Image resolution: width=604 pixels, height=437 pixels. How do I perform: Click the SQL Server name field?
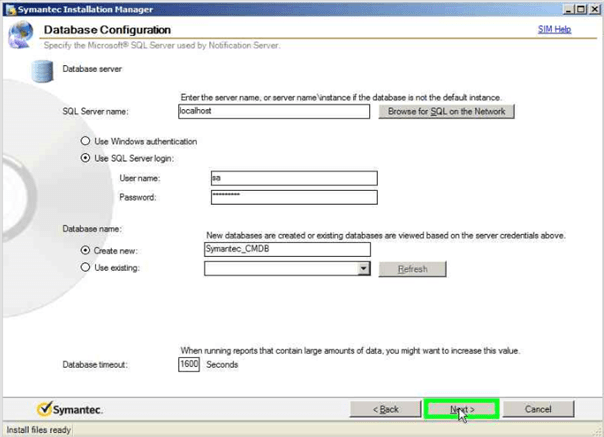pos(286,112)
